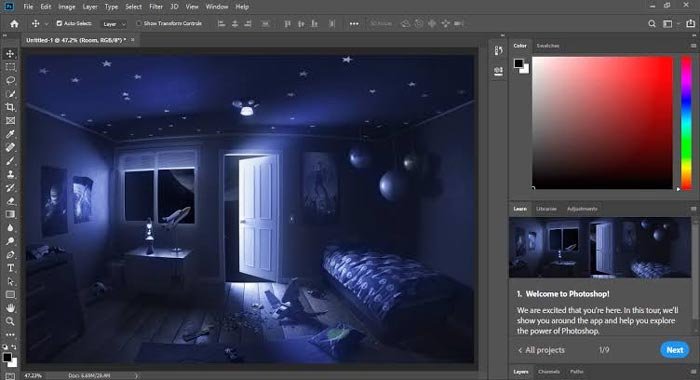
Task: Enable Show Transform Controls checkbox
Action: tap(139, 23)
